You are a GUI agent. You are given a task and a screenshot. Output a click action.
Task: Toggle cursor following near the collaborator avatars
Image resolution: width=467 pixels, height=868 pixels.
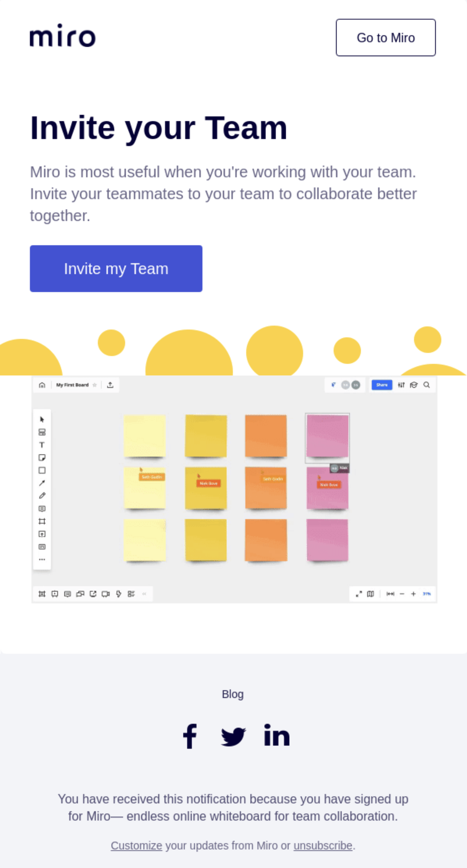[x=334, y=385]
